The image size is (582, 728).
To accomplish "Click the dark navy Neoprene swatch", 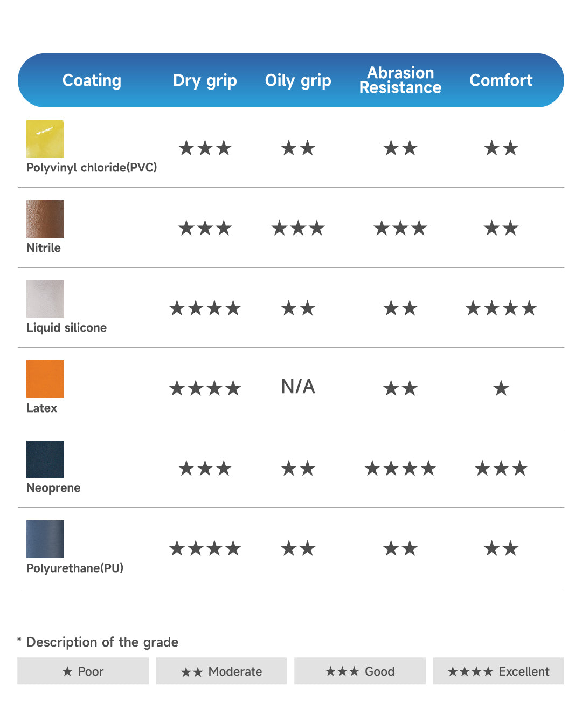I will point(45,459).
